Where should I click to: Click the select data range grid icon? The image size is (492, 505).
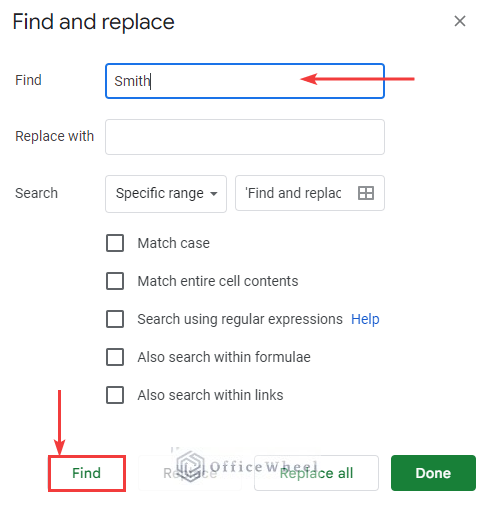[x=366, y=193]
